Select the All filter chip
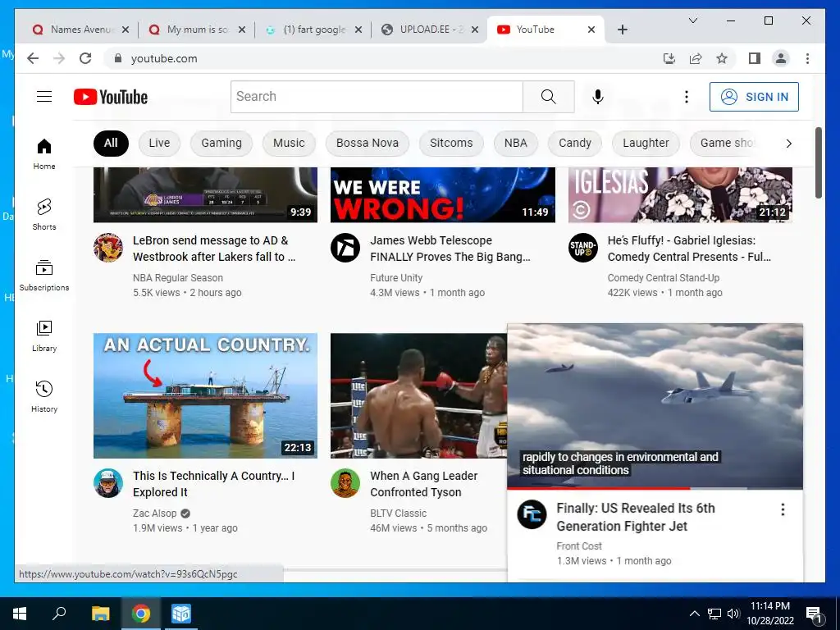The image size is (840, 630). [x=111, y=143]
